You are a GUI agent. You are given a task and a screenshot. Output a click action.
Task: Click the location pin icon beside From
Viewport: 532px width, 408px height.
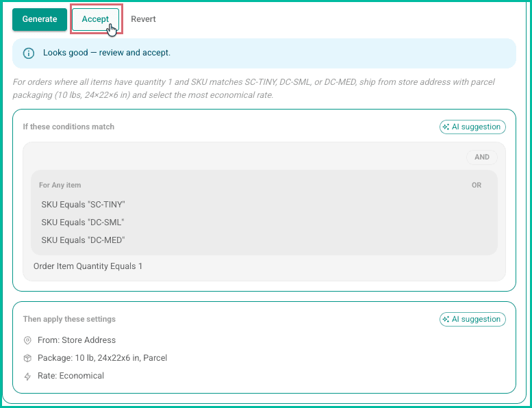(x=27, y=340)
